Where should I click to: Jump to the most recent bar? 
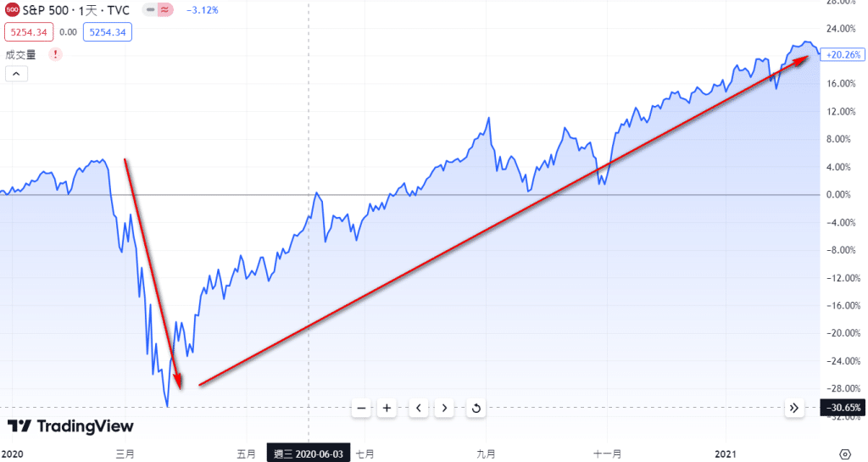794,408
